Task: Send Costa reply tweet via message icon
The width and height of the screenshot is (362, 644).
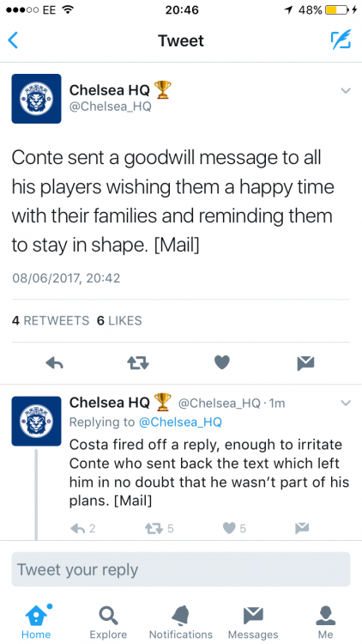Action: point(302,528)
